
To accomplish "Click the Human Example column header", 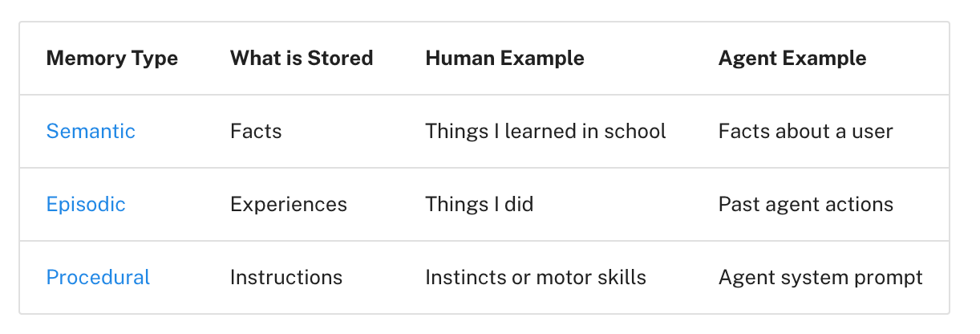I will (504, 58).
